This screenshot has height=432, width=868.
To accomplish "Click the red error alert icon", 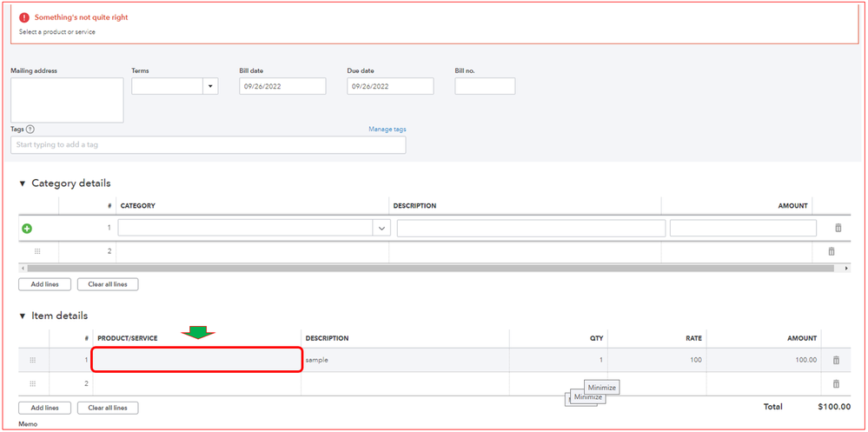I will [x=24, y=17].
